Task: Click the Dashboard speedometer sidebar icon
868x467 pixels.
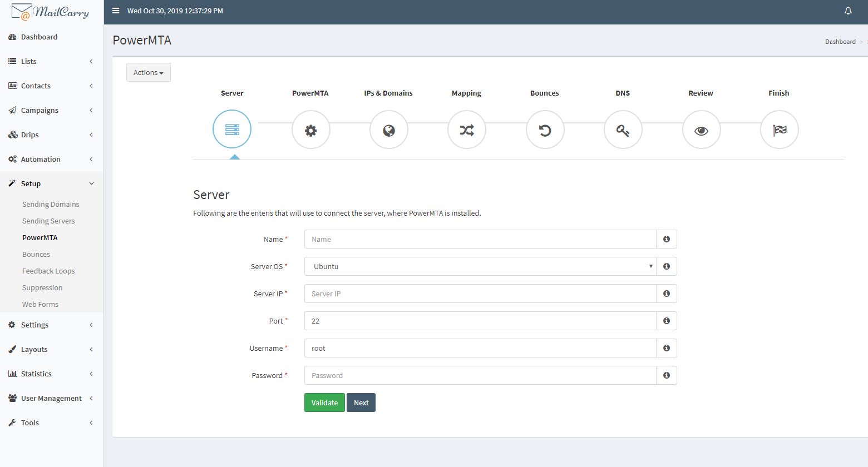Action: click(x=12, y=37)
